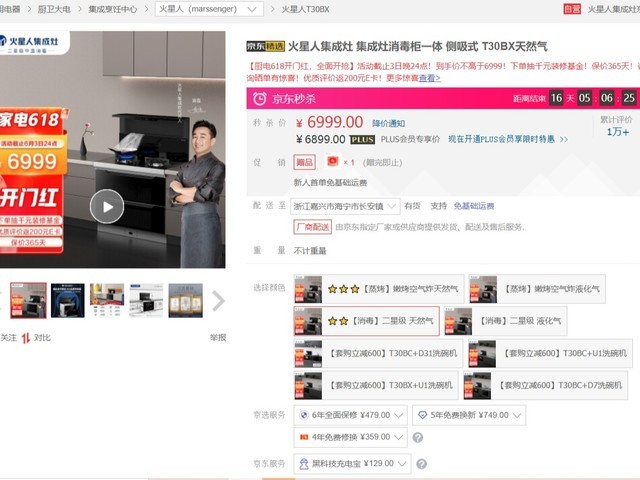Open the 集成烹饪中心 breadcrumb
Viewport: 640px width, 480px height.
[113, 9]
